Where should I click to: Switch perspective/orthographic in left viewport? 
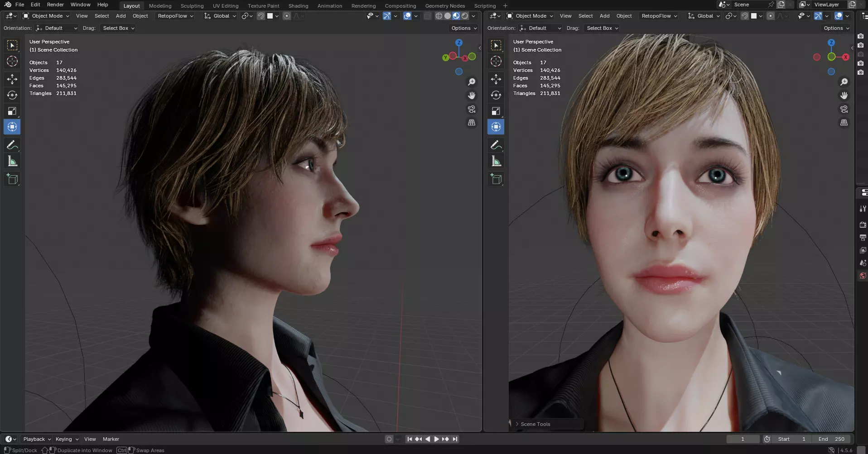tap(472, 123)
